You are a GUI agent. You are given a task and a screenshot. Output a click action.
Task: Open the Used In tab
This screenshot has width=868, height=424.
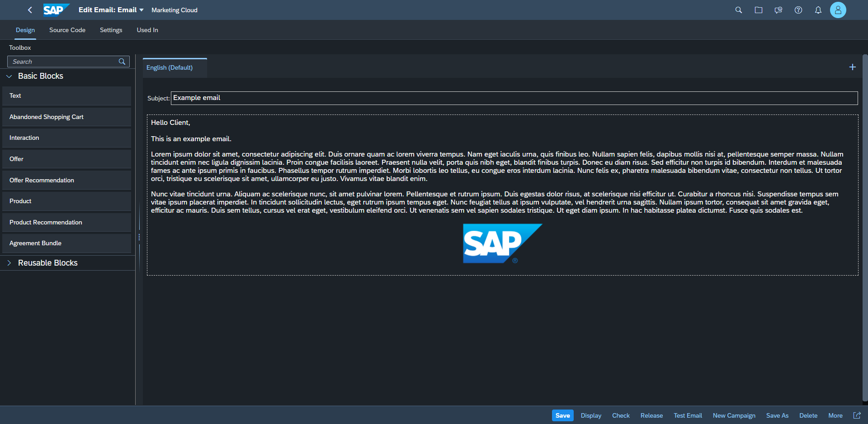point(147,30)
